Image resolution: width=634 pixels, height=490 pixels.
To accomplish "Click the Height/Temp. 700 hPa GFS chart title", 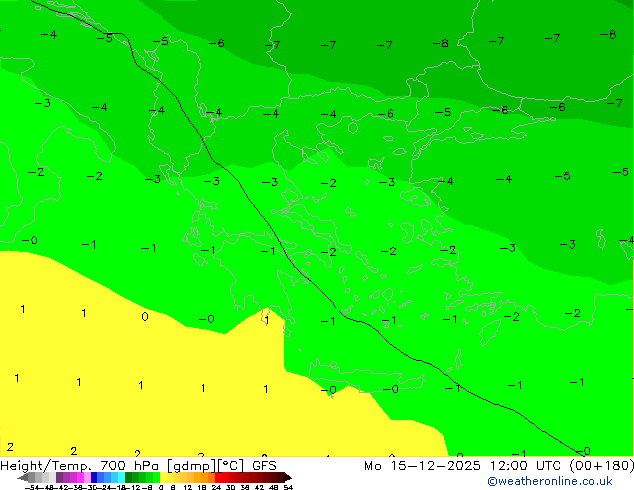I will click(x=138, y=466).
